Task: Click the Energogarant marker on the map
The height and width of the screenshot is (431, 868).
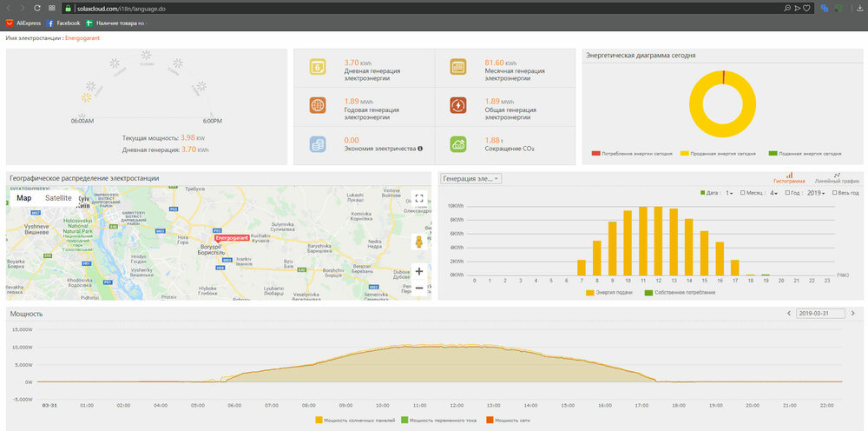Action: [x=231, y=238]
